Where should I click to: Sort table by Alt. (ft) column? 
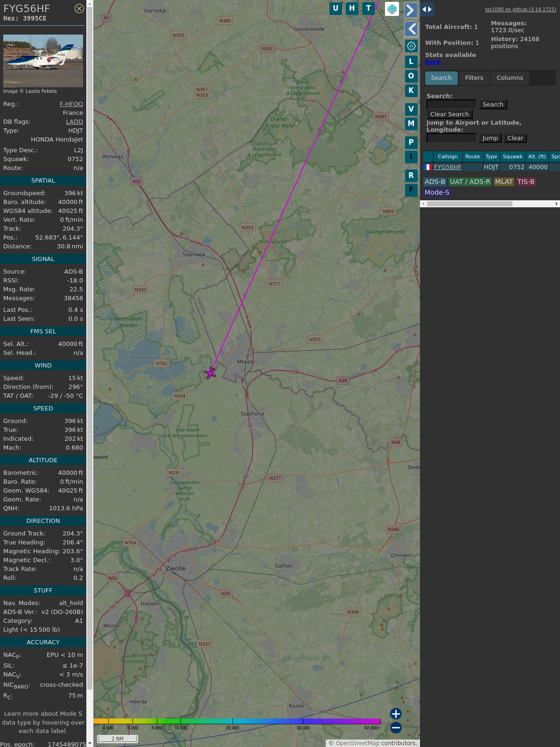(x=537, y=156)
